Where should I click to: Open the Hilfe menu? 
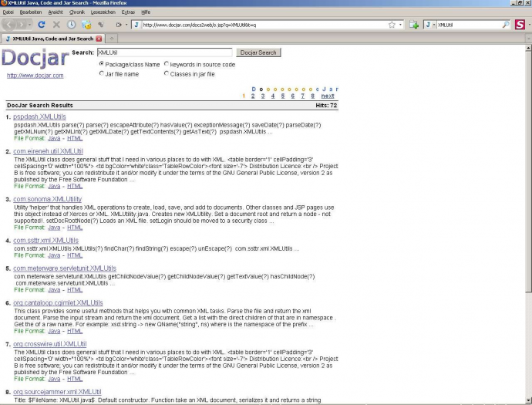[146, 12]
